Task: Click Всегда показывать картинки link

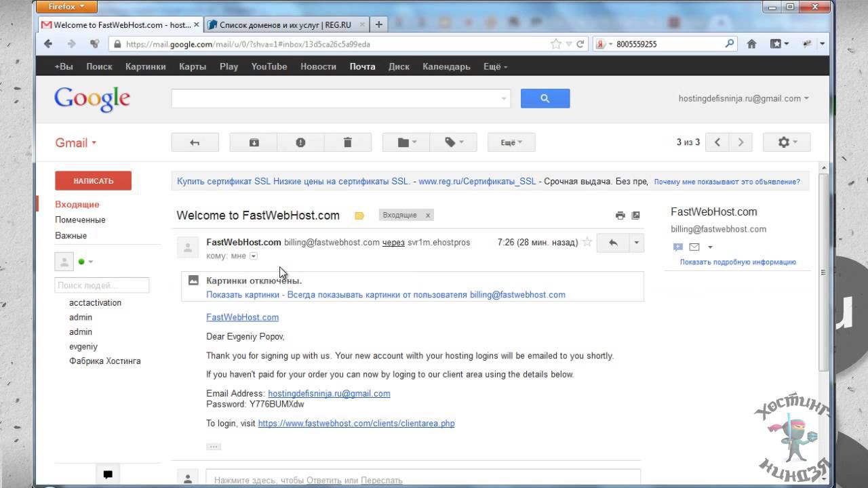Action: [427, 295]
